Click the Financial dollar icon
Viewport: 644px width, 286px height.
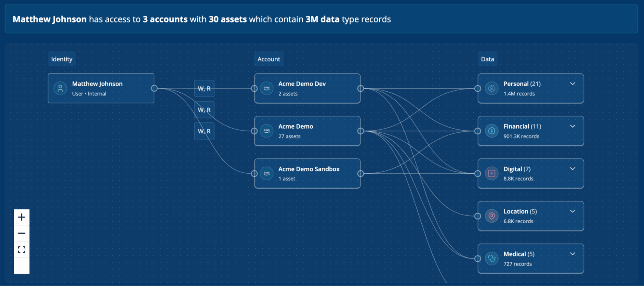click(492, 131)
